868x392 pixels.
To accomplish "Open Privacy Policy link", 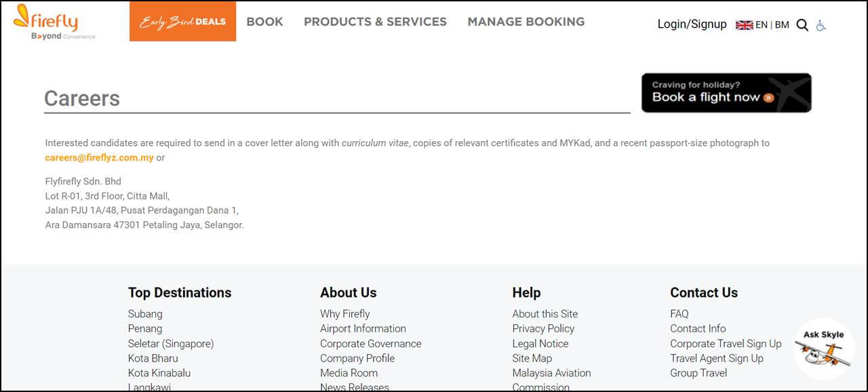I will pyautogui.click(x=543, y=328).
